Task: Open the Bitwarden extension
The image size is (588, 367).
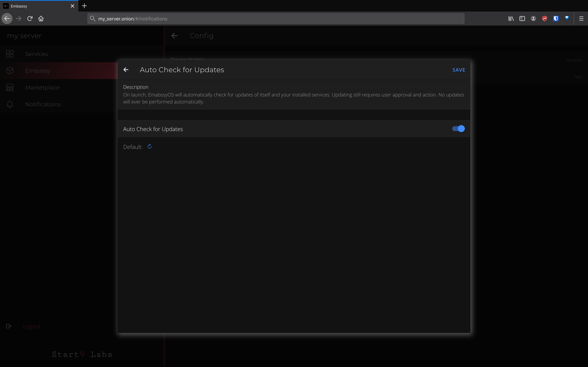Action: click(x=556, y=19)
